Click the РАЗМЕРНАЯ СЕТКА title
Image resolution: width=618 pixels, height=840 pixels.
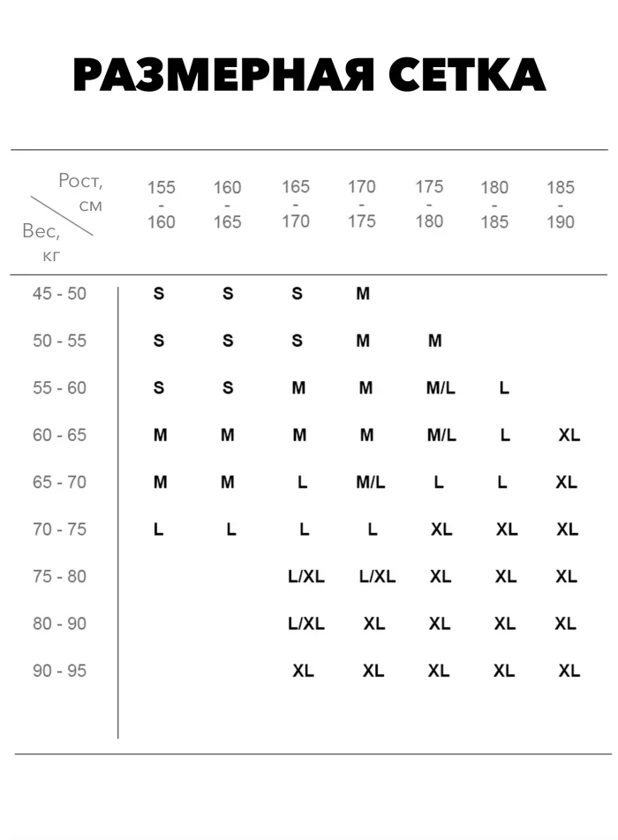[x=309, y=77]
